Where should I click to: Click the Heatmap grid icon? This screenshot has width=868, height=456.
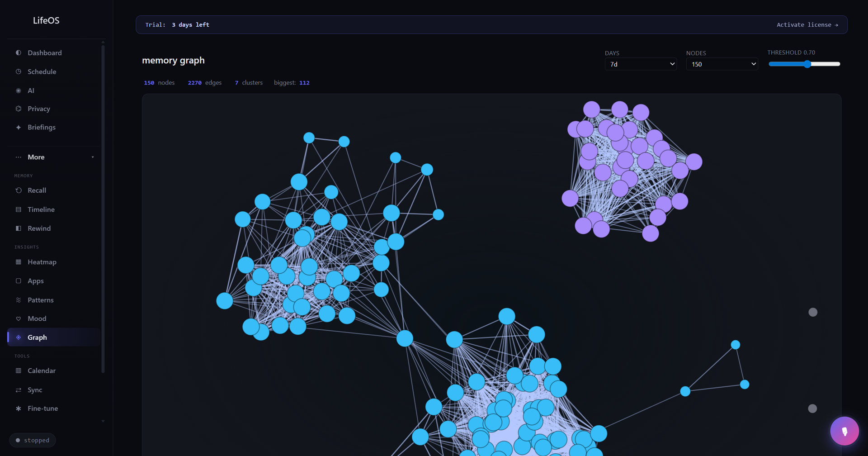(x=19, y=262)
